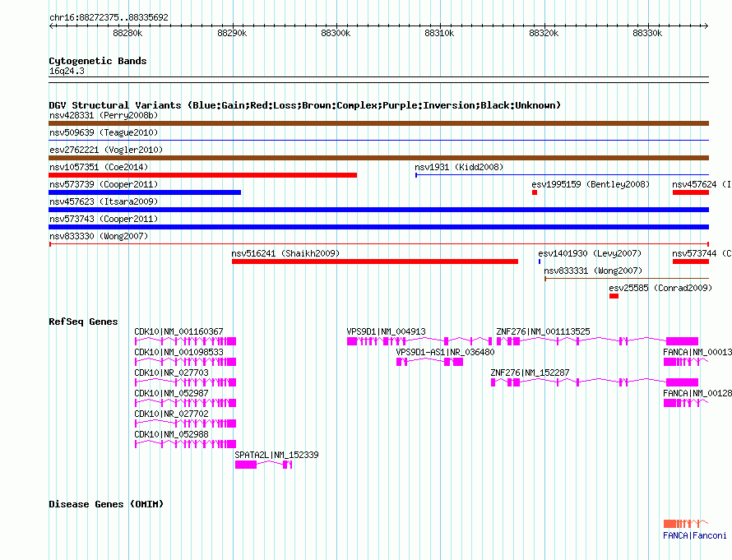Click the 88290k ruler position

click(x=232, y=33)
